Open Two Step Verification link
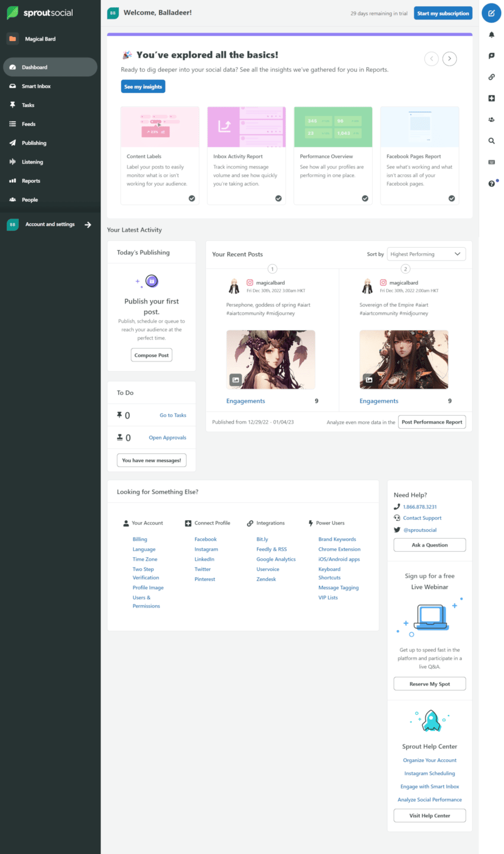The image size is (504, 854). coord(146,573)
